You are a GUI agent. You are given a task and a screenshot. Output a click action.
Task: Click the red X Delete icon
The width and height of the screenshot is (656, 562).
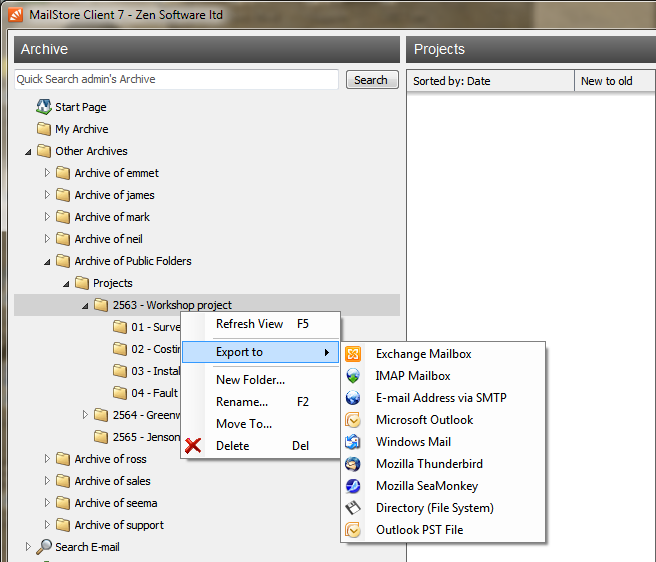tap(193, 446)
